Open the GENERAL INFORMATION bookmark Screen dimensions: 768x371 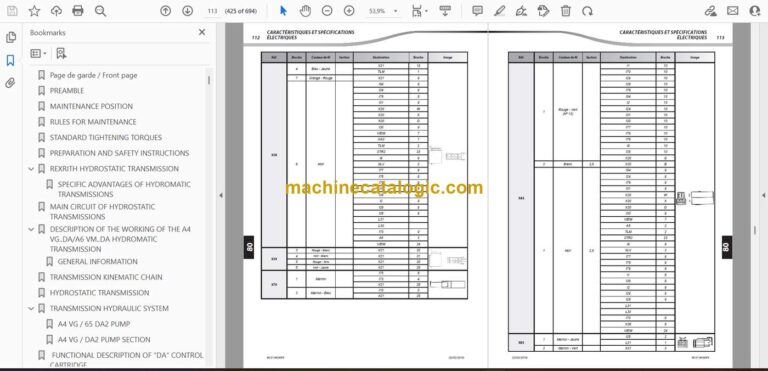click(97, 262)
